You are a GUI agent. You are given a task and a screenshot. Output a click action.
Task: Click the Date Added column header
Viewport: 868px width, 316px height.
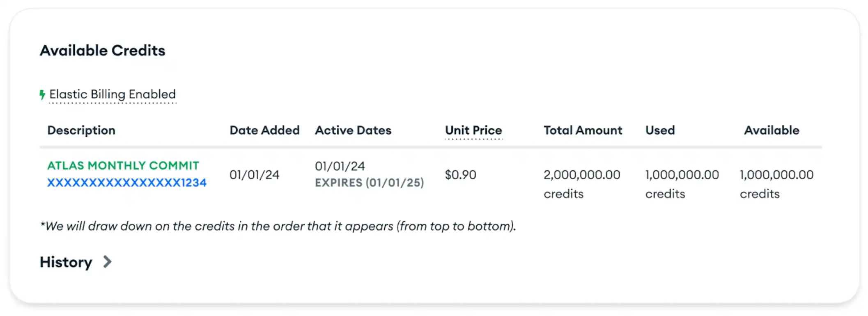click(264, 130)
